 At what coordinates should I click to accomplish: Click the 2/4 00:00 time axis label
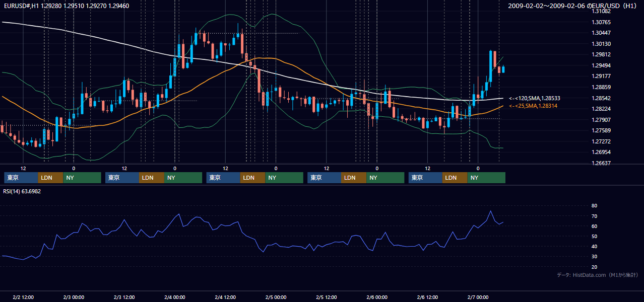[x=175, y=297]
